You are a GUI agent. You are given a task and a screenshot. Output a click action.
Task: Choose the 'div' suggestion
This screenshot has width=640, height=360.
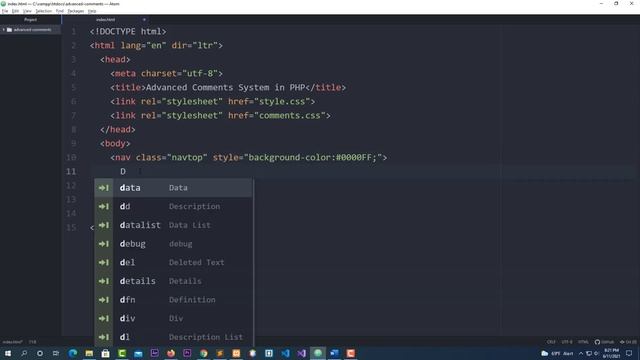tap(173, 318)
